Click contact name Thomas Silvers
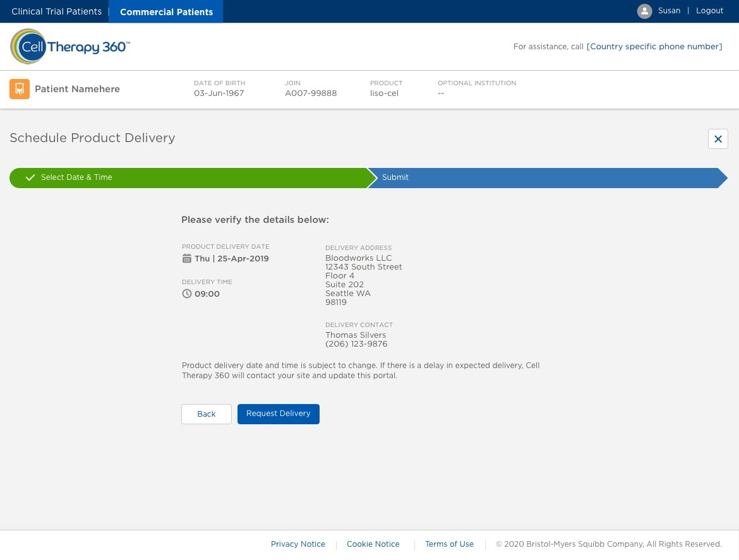The height and width of the screenshot is (560, 739). 356,335
